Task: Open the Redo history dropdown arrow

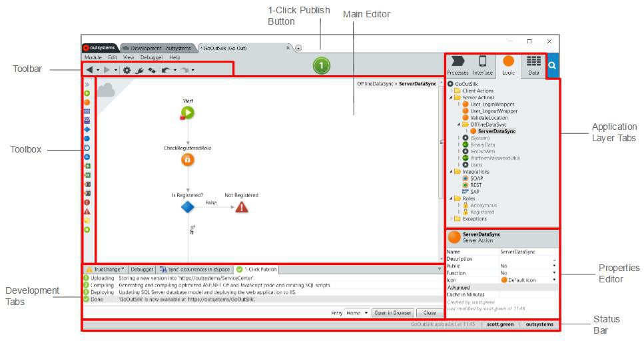Action: click(x=192, y=70)
